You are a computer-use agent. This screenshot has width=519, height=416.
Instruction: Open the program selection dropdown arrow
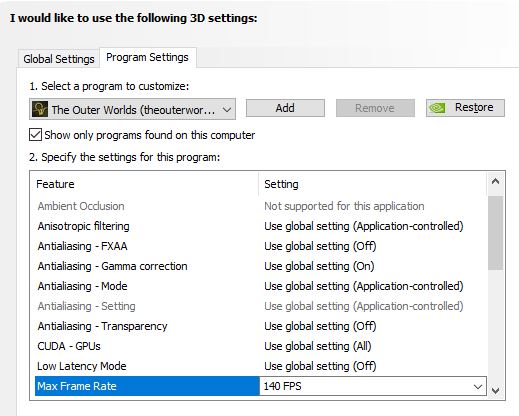tap(227, 109)
